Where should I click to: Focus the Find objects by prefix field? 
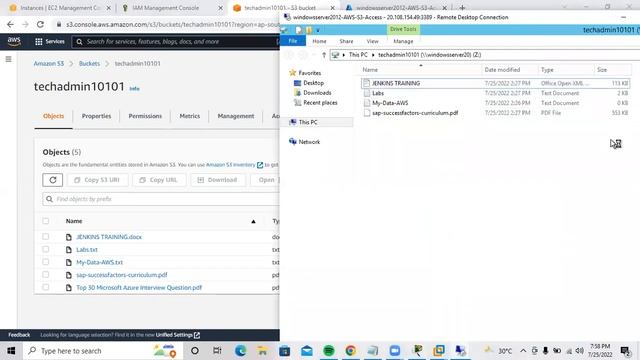click(161, 199)
